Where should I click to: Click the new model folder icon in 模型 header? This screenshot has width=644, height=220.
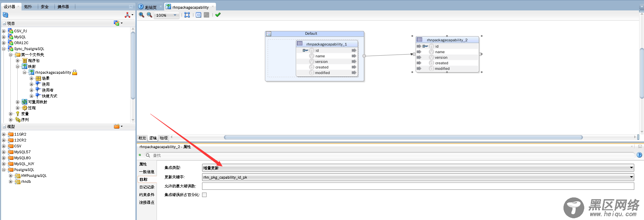118,126
